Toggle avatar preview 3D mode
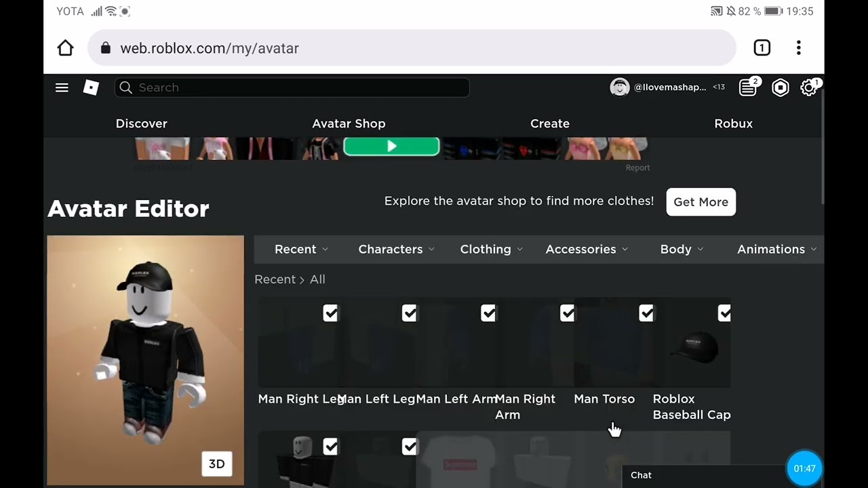This screenshot has height=488, width=868. pyautogui.click(x=216, y=464)
